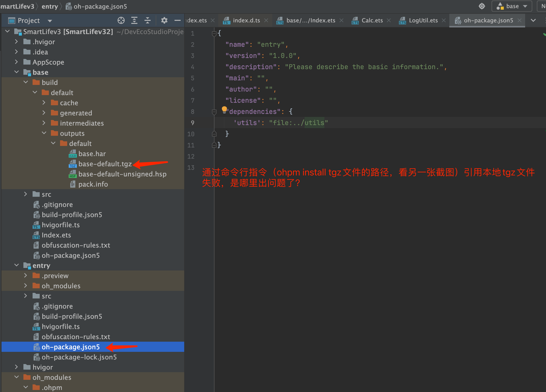The height and width of the screenshot is (392, 546).
Task: Fold the dependencies block on line 8
Action: point(214,112)
